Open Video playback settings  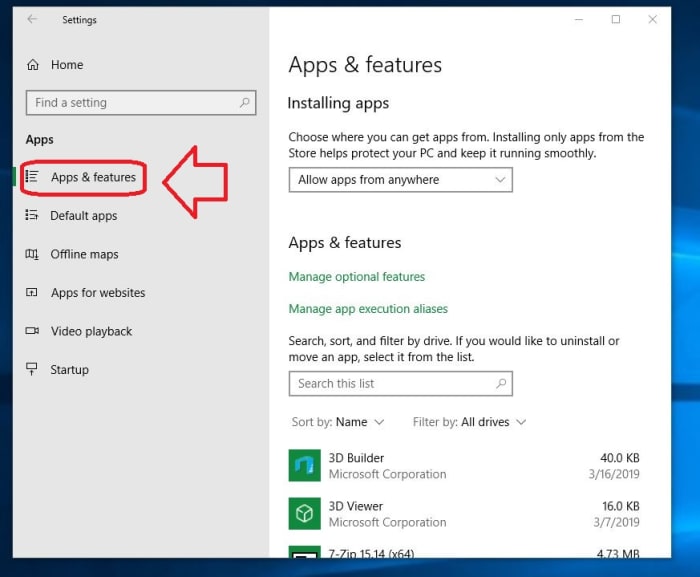pos(92,331)
